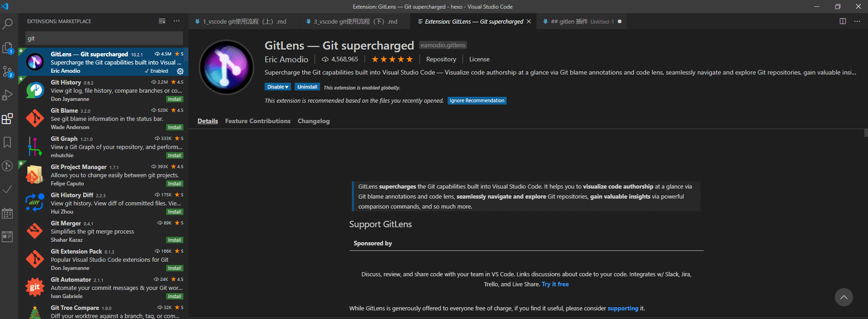Select the Extensions icon in the activity bar
The height and width of the screenshot is (319, 868).
[x=7, y=119]
